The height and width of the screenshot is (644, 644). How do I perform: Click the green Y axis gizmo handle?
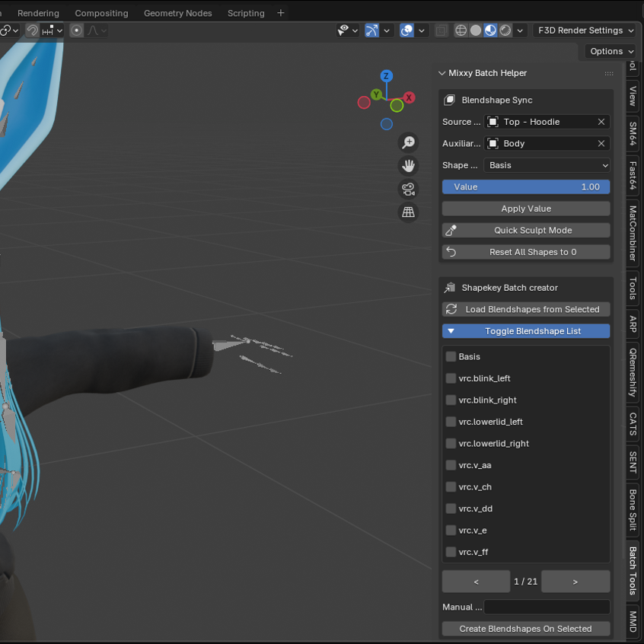(x=376, y=94)
